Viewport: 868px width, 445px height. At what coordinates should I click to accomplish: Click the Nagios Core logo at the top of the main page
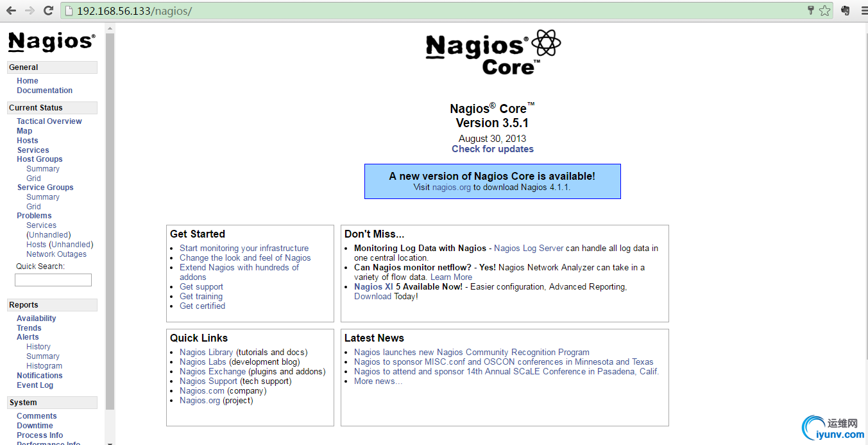[x=493, y=53]
